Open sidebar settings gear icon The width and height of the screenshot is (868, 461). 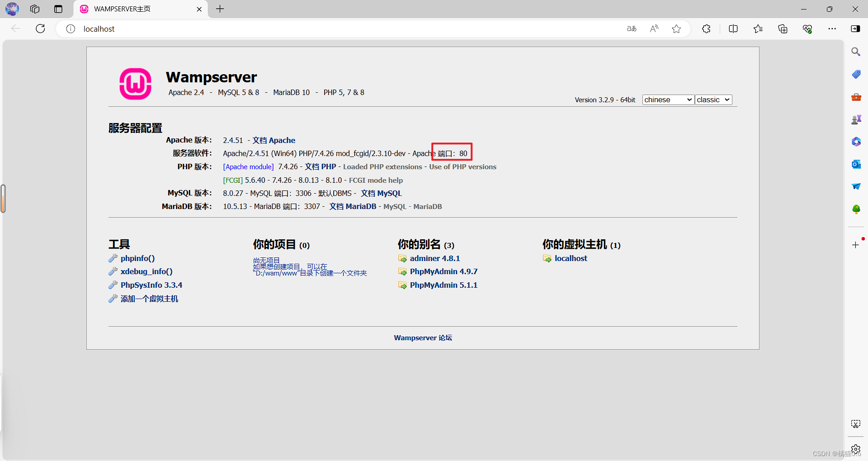tap(856, 449)
